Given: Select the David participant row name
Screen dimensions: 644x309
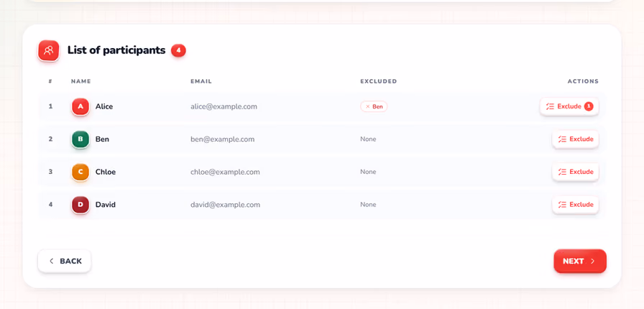Looking at the screenshot, I should 106,205.
